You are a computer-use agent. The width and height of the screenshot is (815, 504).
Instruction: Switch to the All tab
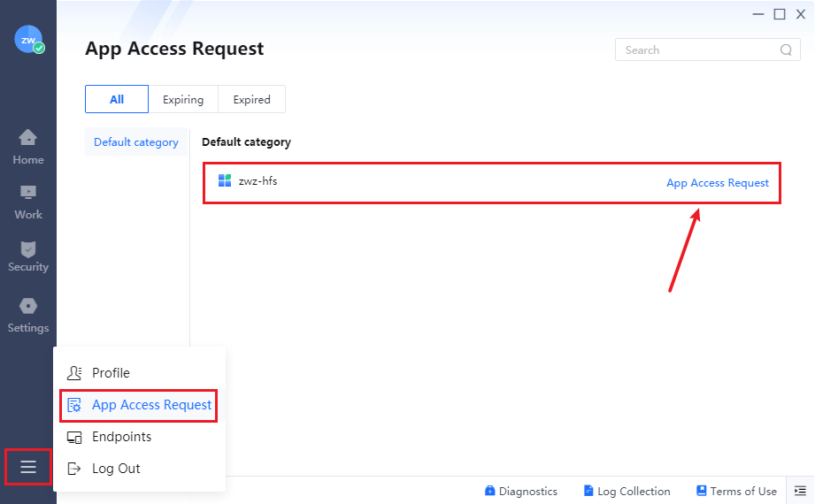117,99
